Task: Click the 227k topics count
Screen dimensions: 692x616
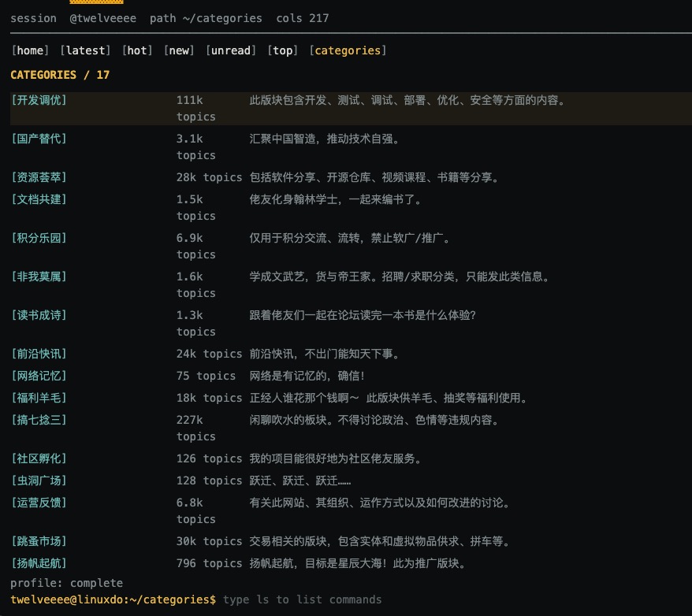Action: (x=196, y=429)
